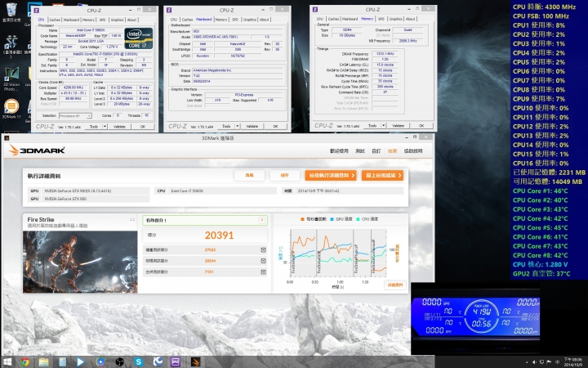Select About tab in middle CPU-Z window
This screenshot has width=588, height=368.
point(265,20)
